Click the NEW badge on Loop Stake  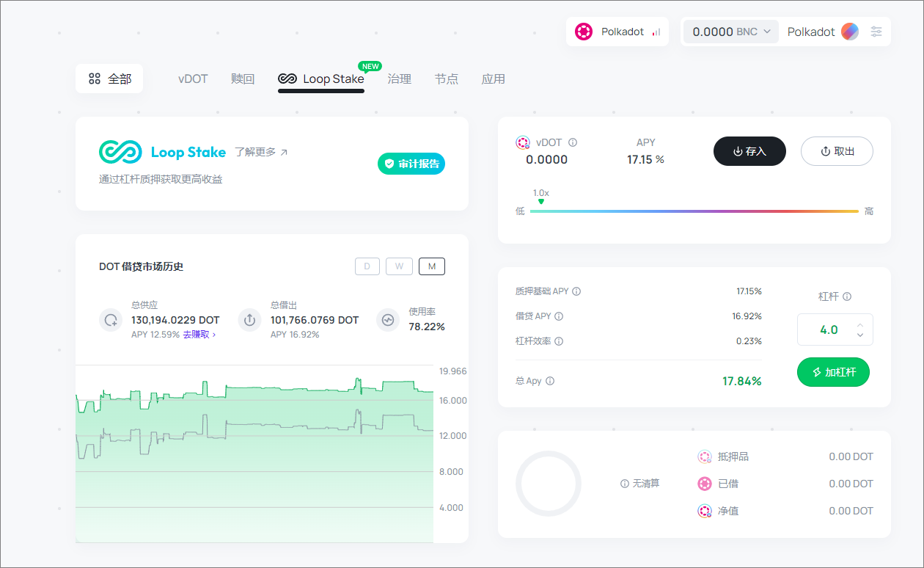coord(370,66)
